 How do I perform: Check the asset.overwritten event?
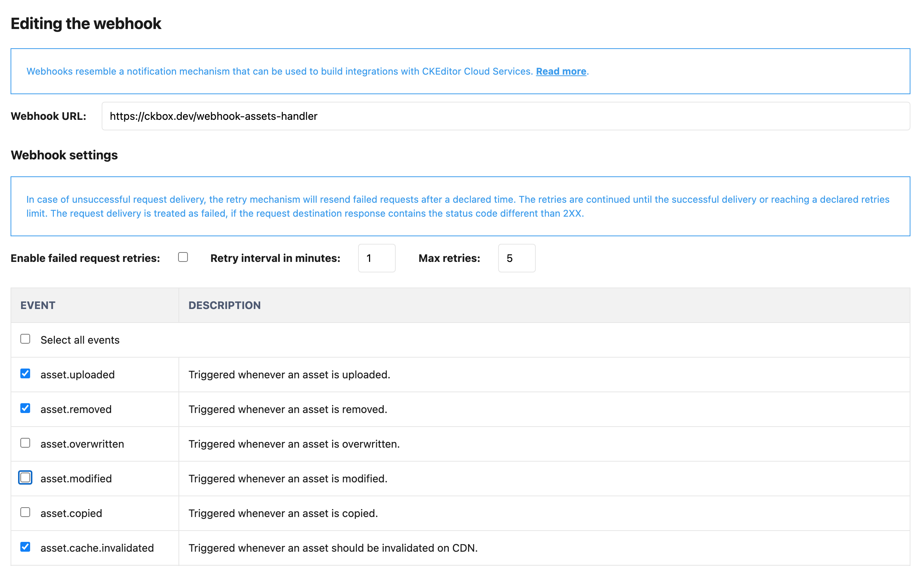pyautogui.click(x=25, y=443)
